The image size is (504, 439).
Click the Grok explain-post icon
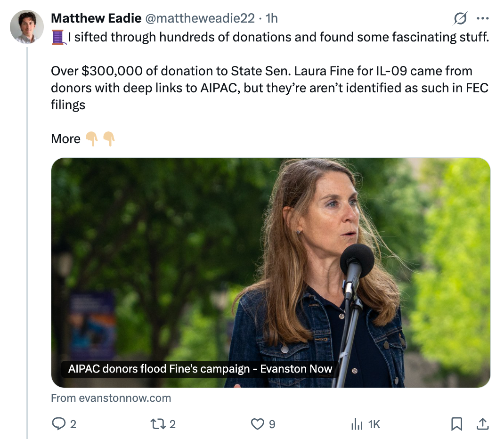[x=460, y=18]
